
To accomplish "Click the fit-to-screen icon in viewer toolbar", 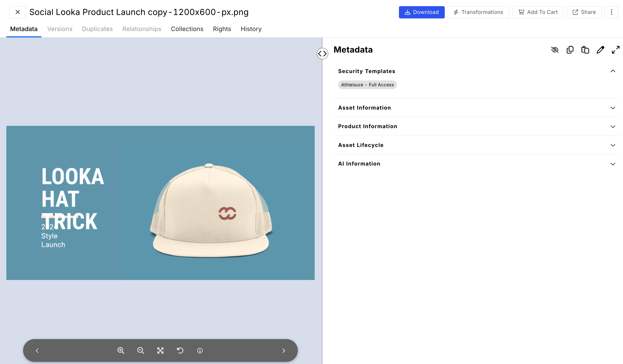I will 161,350.
